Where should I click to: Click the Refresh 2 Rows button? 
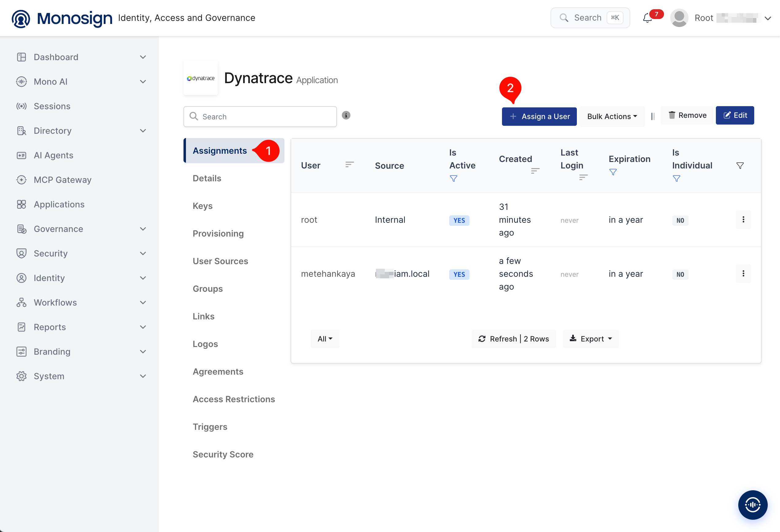pos(514,339)
